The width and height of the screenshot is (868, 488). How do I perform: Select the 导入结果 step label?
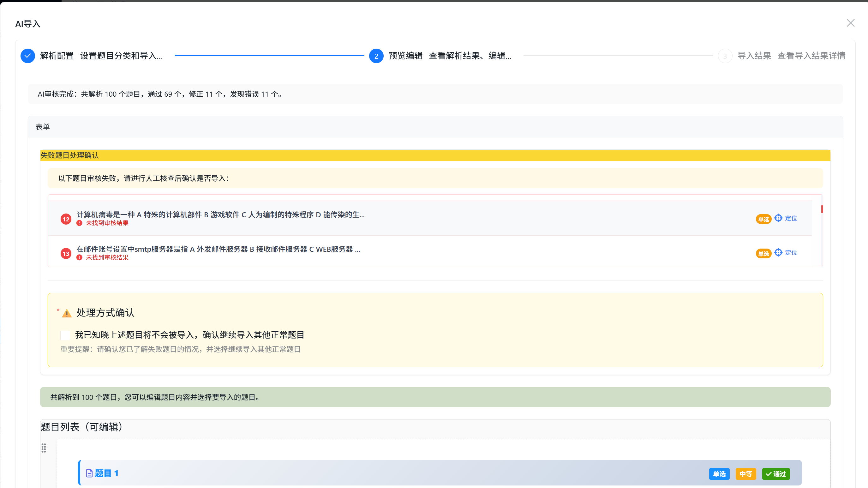click(754, 56)
